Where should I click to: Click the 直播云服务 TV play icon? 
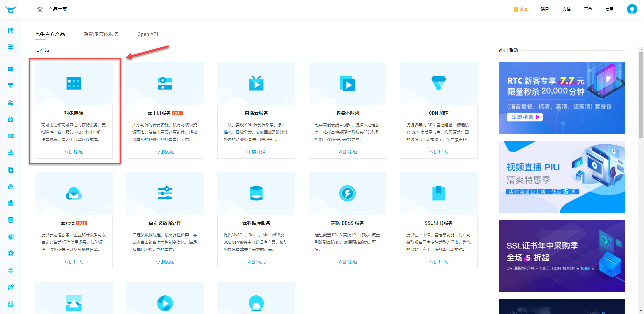click(256, 83)
